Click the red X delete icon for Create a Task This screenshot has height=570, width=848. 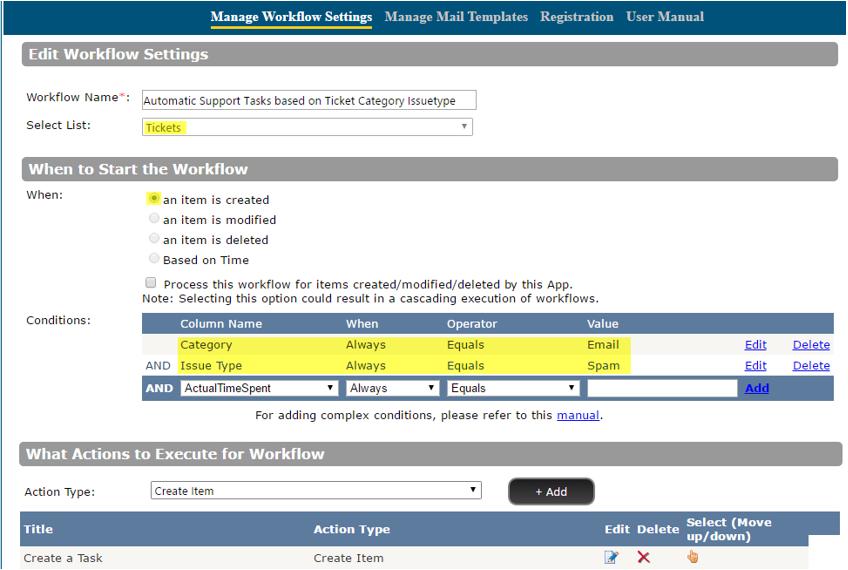(x=643, y=557)
